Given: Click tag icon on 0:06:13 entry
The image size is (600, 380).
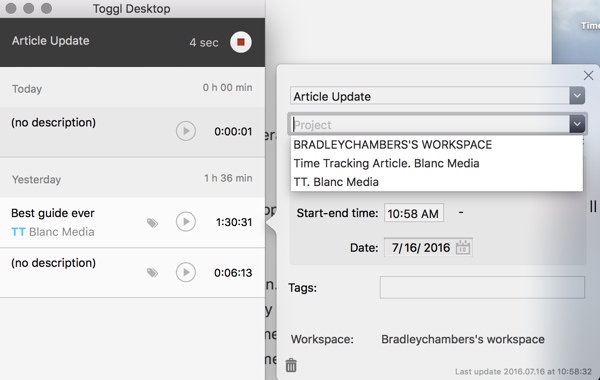Looking at the screenshot, I should tap(152, 272).
